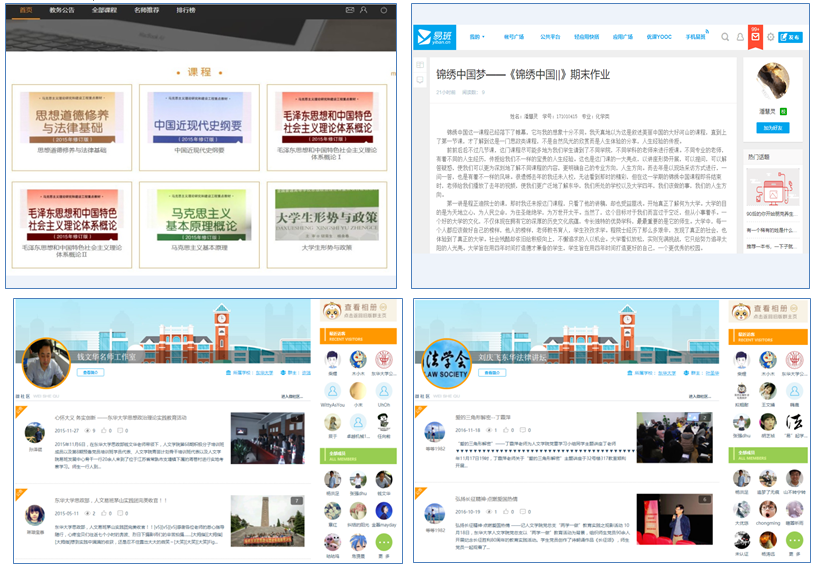This screenshot has height=567, width=817.
Task: Open the notification bell icon
Action: click(x=740, y=37)
